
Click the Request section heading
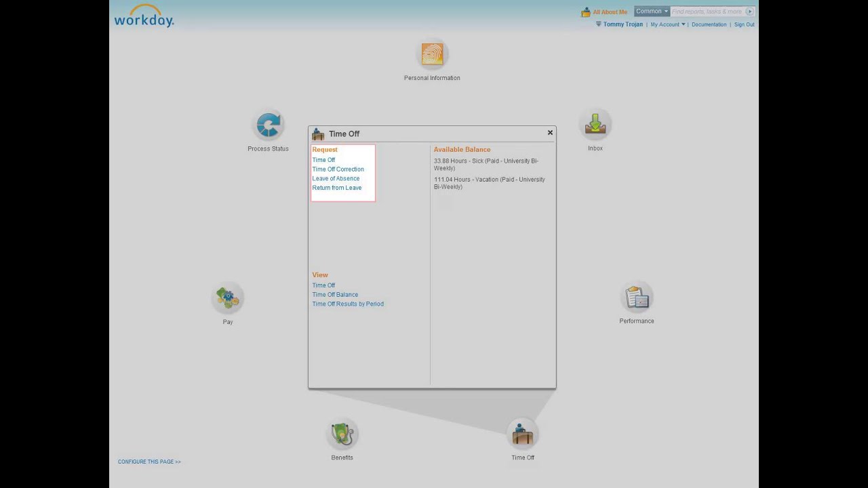click(324, 150)
